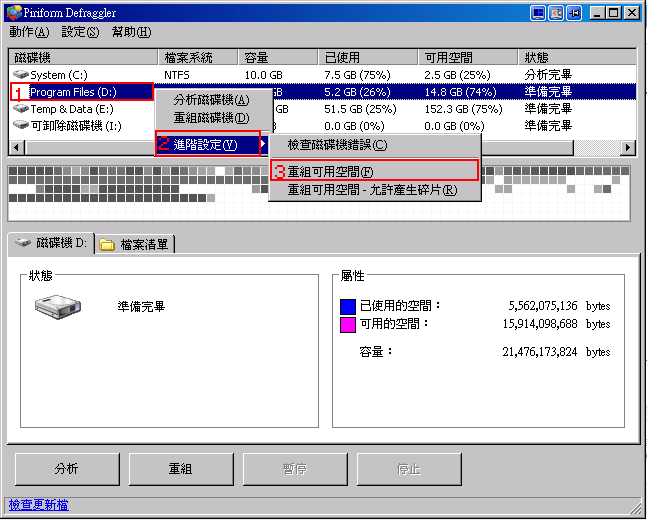Select the 可卸除磁碟機 (I:) drive row
647x520 pixels.
tap(322, 125)
